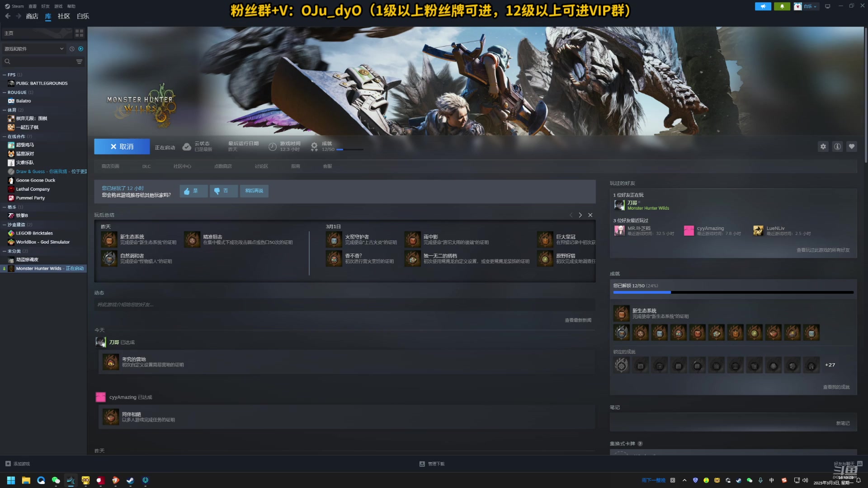Click 取消 to cancel launching Monster Hunter Wilds
The image size is (868, 488).
pos(121,146)
